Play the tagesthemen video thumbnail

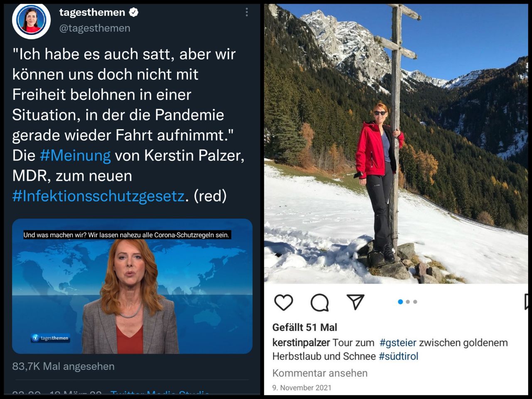[132, 286]
